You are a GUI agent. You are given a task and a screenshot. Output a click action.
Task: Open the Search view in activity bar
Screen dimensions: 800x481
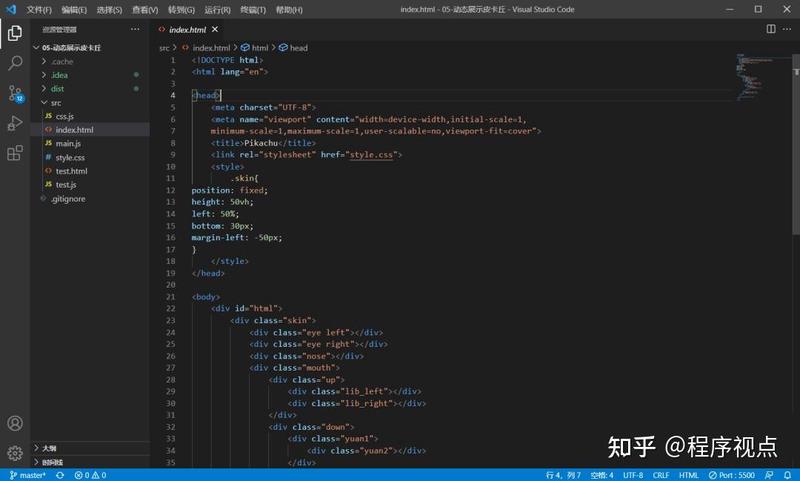[15, 63]
